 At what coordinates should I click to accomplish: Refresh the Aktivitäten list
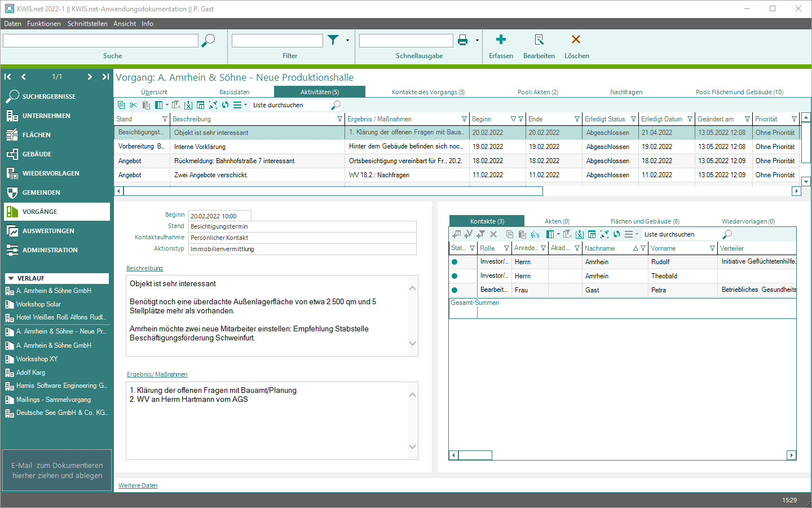pos(226,105)
